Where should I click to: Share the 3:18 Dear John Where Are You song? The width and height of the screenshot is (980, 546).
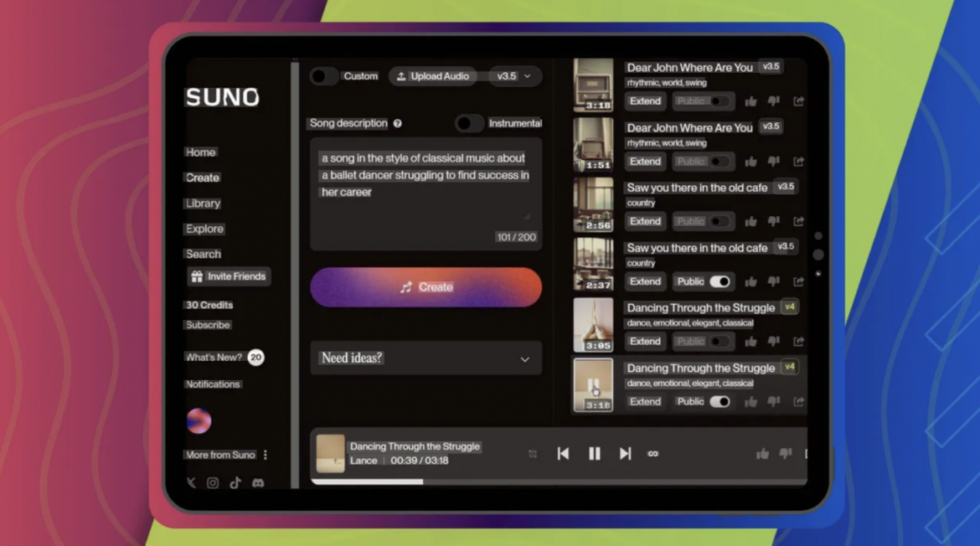click(798, 101)
